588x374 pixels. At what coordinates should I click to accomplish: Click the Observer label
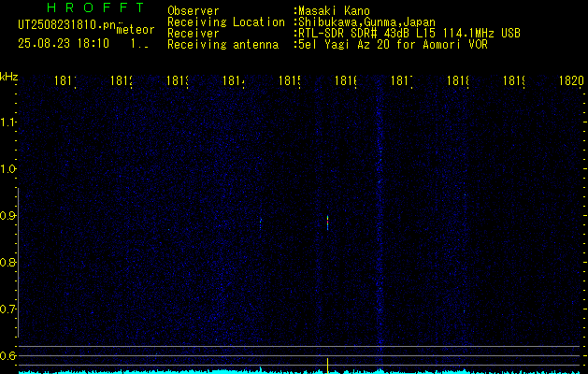[194, 11]
